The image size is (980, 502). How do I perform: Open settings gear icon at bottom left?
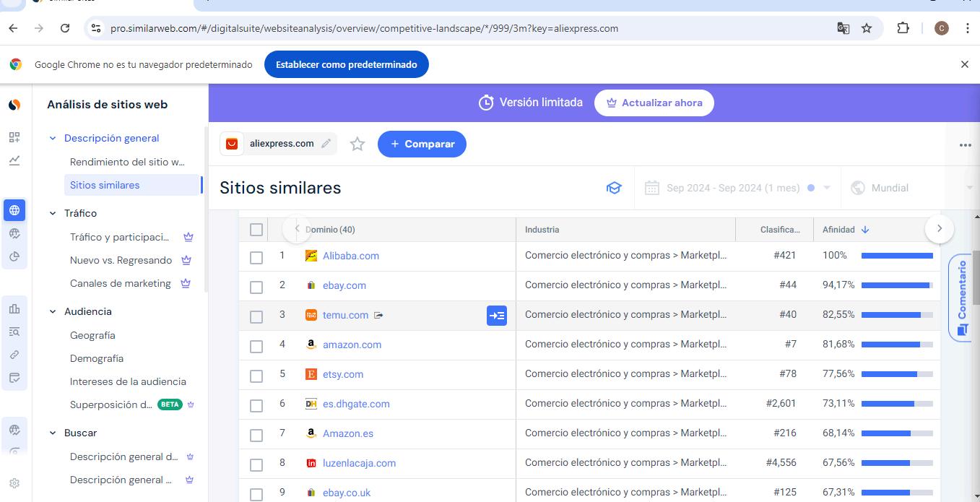tap(14, 483)
